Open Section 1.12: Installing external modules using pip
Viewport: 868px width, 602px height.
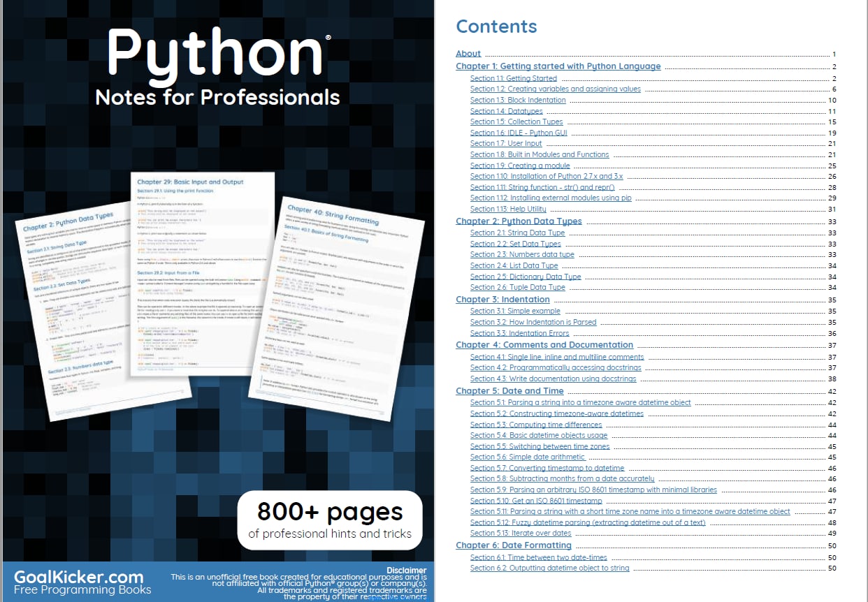[551, 198]
